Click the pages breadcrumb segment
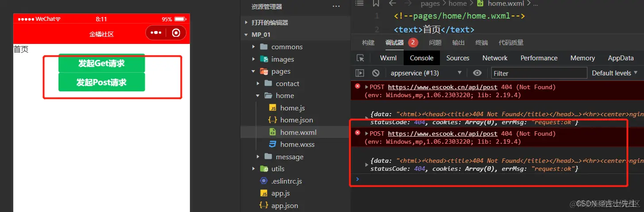The image size is (644, 212). point(430,3)
